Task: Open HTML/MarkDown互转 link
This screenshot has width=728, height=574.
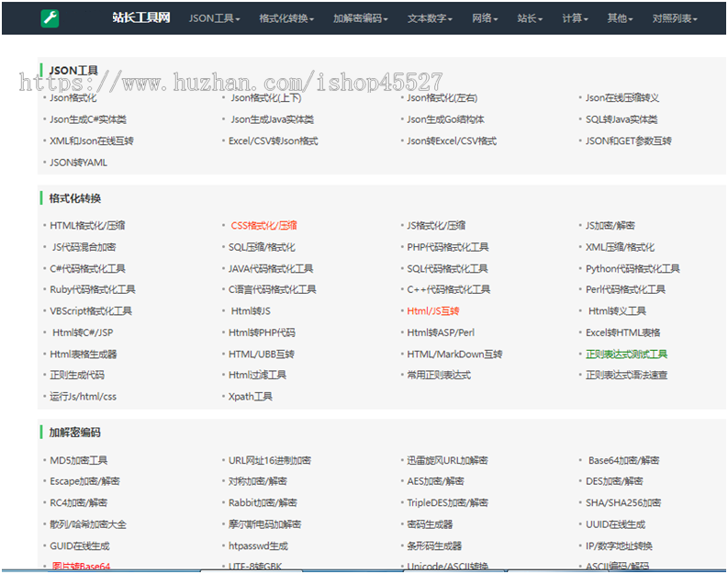Action: click(454, 355)
